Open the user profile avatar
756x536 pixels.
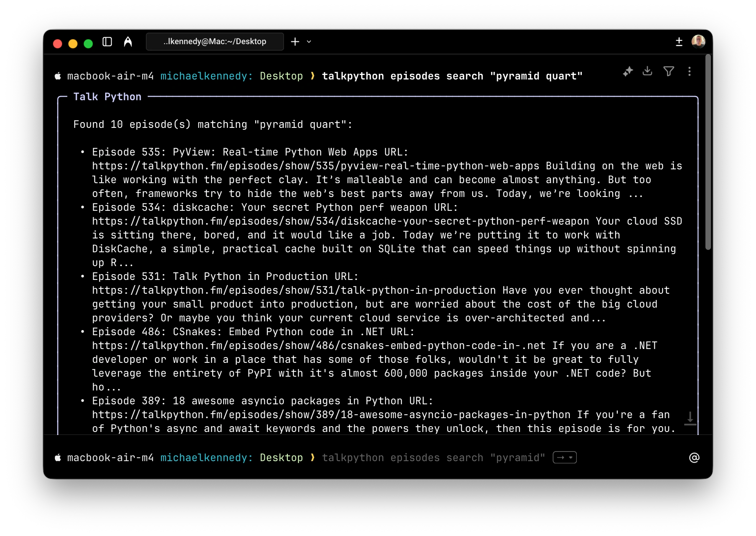point(698,41)
